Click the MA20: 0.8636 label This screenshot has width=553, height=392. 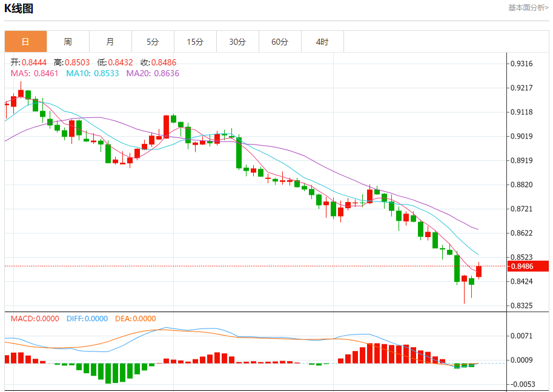pyautogui.click(x=153, y=73)
